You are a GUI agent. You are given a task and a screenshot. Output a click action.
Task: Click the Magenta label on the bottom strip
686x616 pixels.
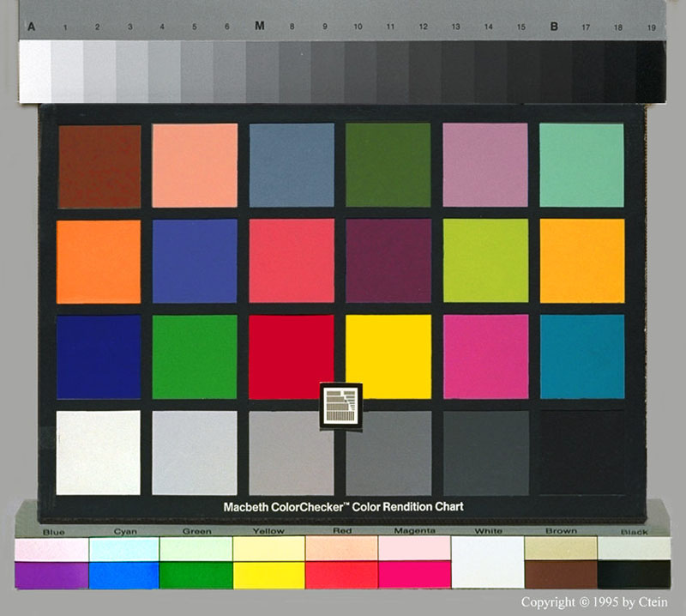pos(415,532)
